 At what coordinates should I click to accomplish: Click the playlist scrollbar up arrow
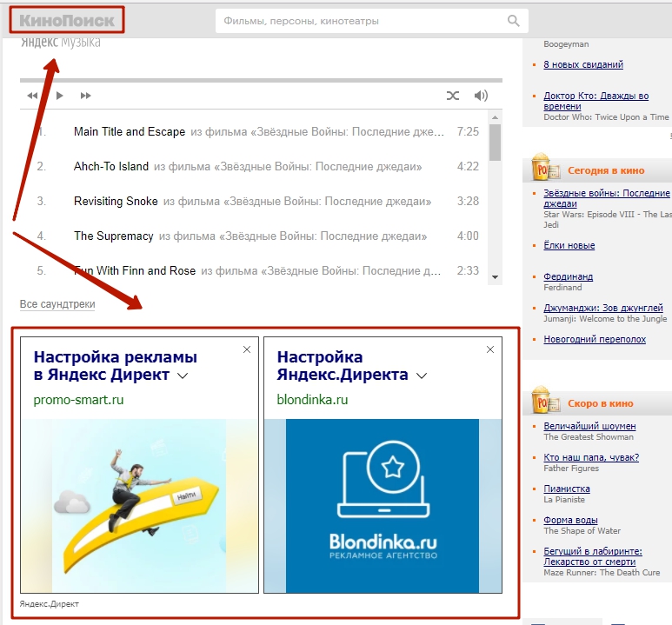[x=495, y=117]
